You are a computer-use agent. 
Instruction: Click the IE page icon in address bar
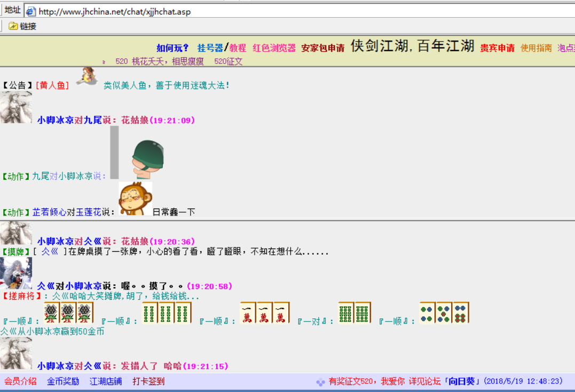tap(31, 12)
